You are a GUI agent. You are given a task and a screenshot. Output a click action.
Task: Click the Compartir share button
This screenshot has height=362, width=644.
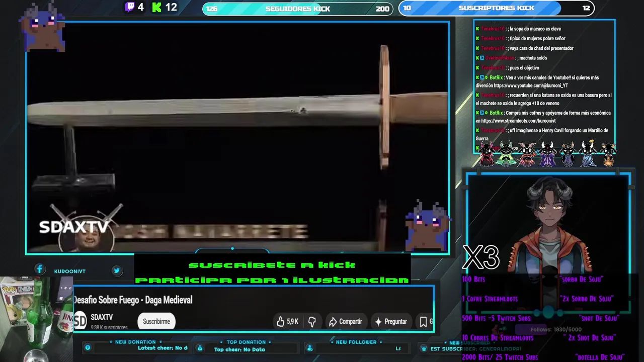point(345,321)
